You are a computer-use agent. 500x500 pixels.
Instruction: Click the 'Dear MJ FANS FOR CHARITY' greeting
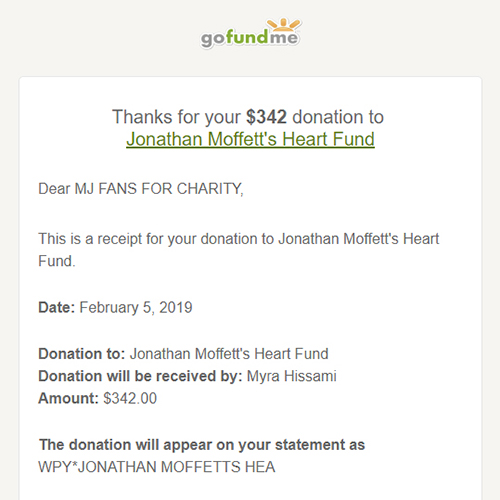point(141,189)
